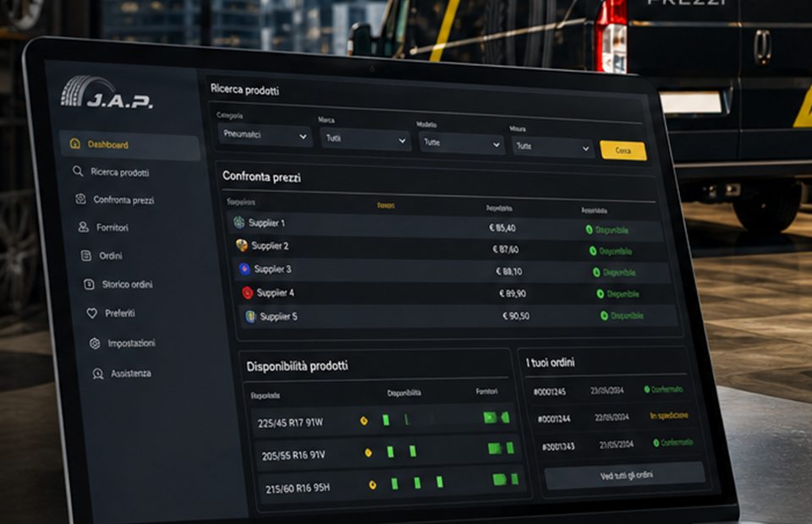Click Supplier 3 green availability icon
Image resolution: width=812 pixels, height=524 pixels.
point(596,272)
